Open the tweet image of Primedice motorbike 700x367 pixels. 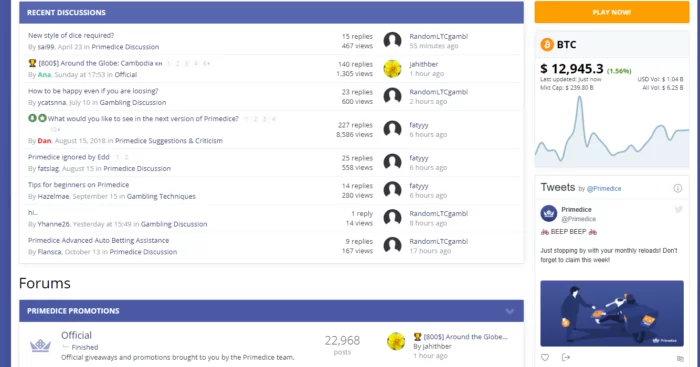[x=612, y=313]
